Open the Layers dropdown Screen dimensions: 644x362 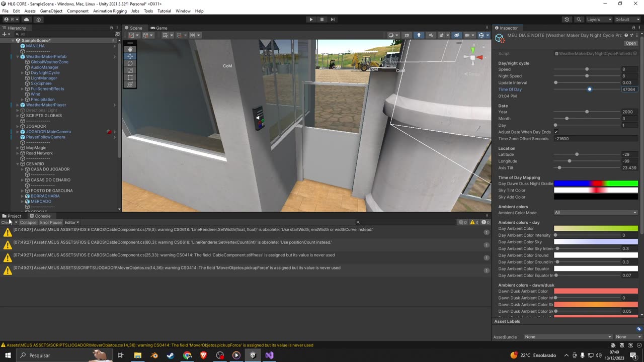coord(599,20)
